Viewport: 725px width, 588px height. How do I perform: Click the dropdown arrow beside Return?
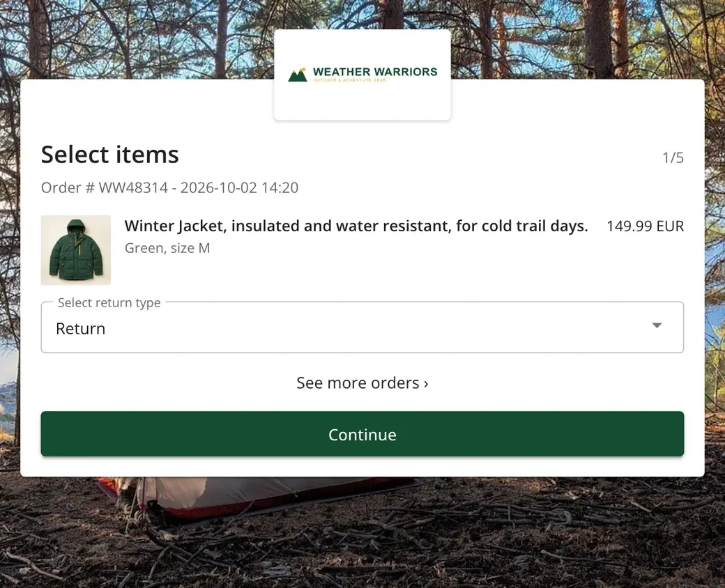pyautogui.click(x=657, y=325)
